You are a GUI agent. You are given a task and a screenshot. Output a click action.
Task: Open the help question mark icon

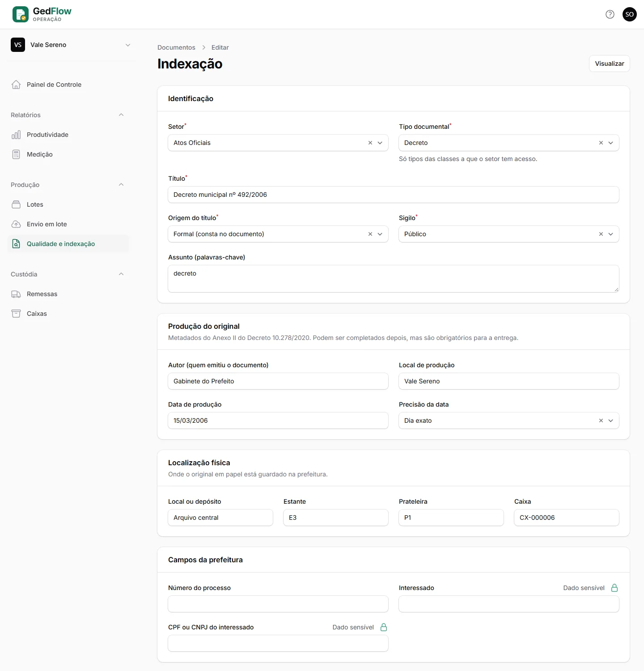point(610,14)
